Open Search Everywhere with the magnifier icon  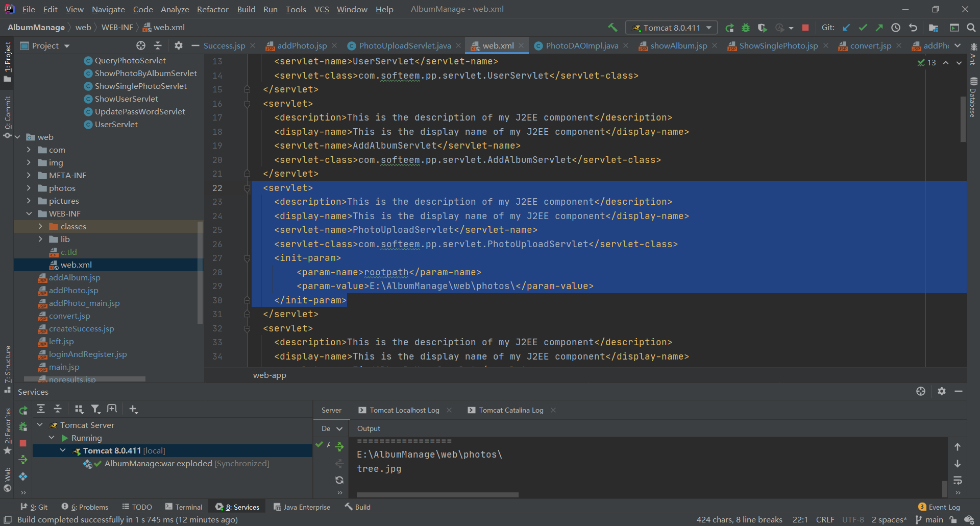coord(971,28)
